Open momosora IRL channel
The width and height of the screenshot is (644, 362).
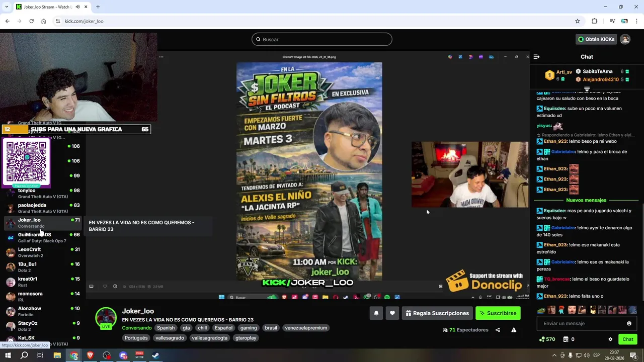click(x=42, y=297)
